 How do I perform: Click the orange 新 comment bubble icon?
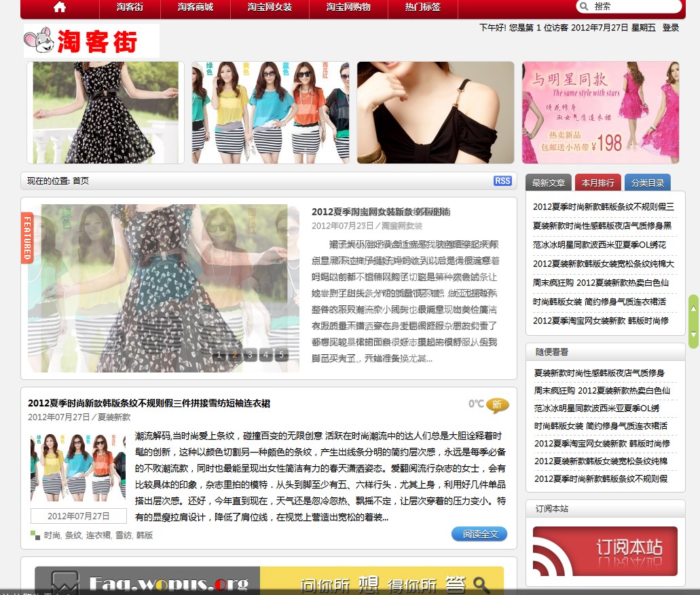tap(497, 405)
